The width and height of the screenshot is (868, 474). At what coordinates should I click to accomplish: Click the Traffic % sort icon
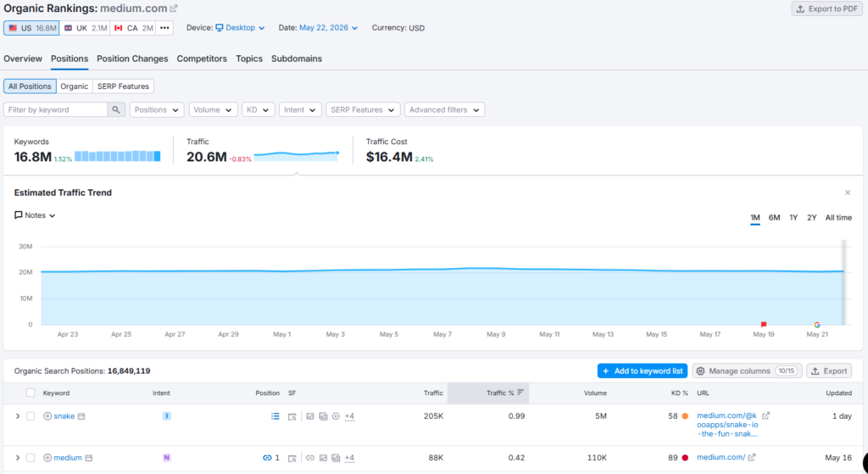(520, 393)
